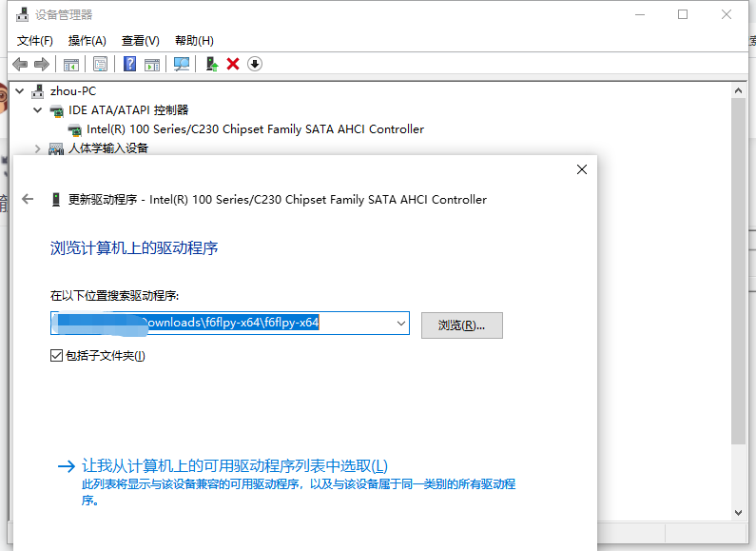756x551 pixels.
Task: Collapse the zhou-PC tree root
Action: tap(20, 90)
